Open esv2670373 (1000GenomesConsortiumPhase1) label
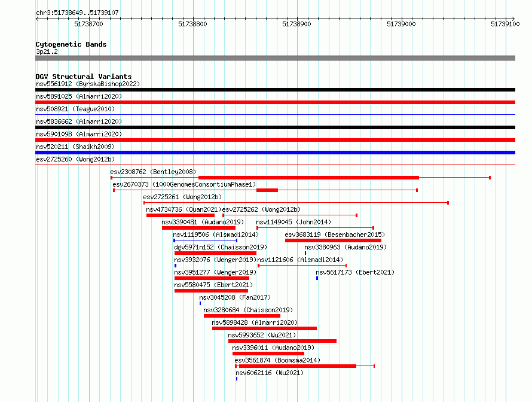 click(184, 184)
